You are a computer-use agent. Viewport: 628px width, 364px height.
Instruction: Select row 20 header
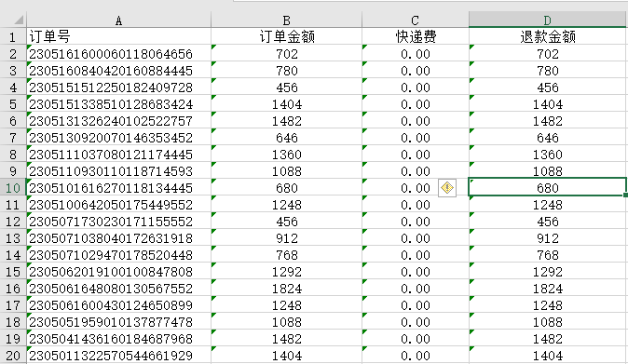[x=13, y=356]
